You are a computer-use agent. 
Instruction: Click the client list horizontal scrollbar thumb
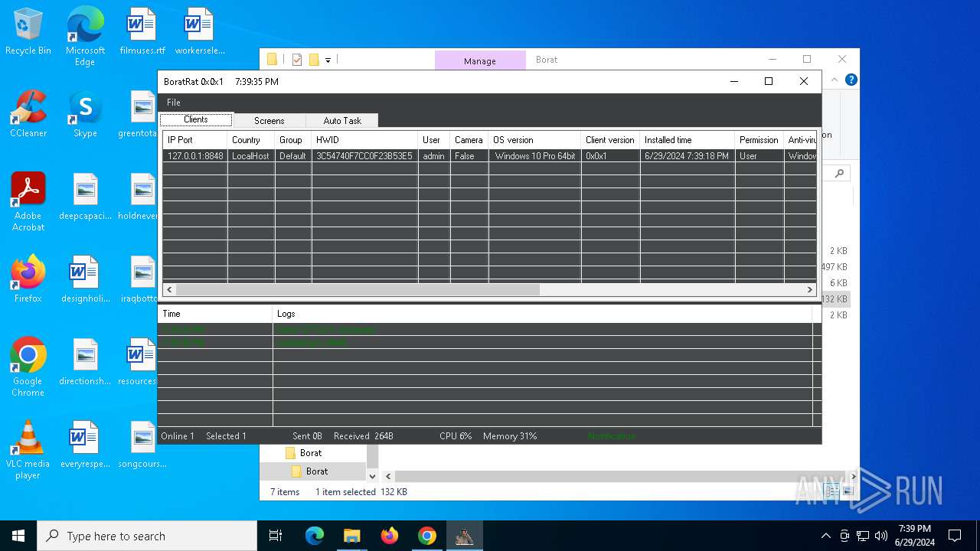[x=357, y=290]
